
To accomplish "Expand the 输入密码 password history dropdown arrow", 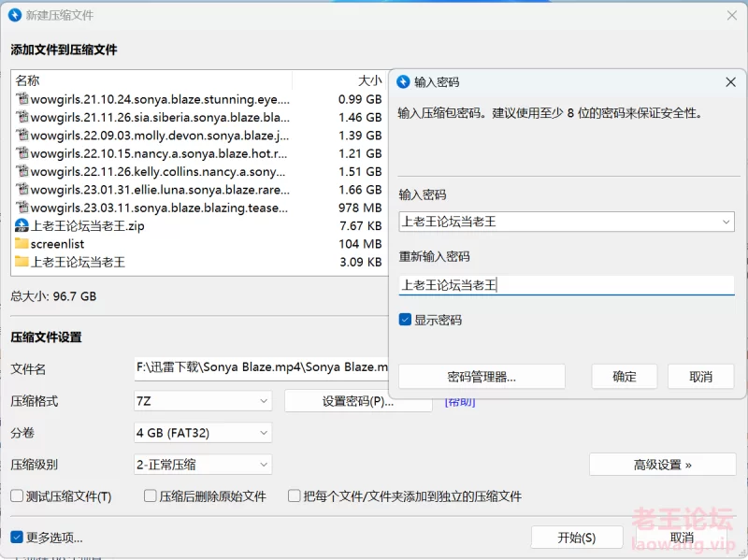I will (726, 222).
